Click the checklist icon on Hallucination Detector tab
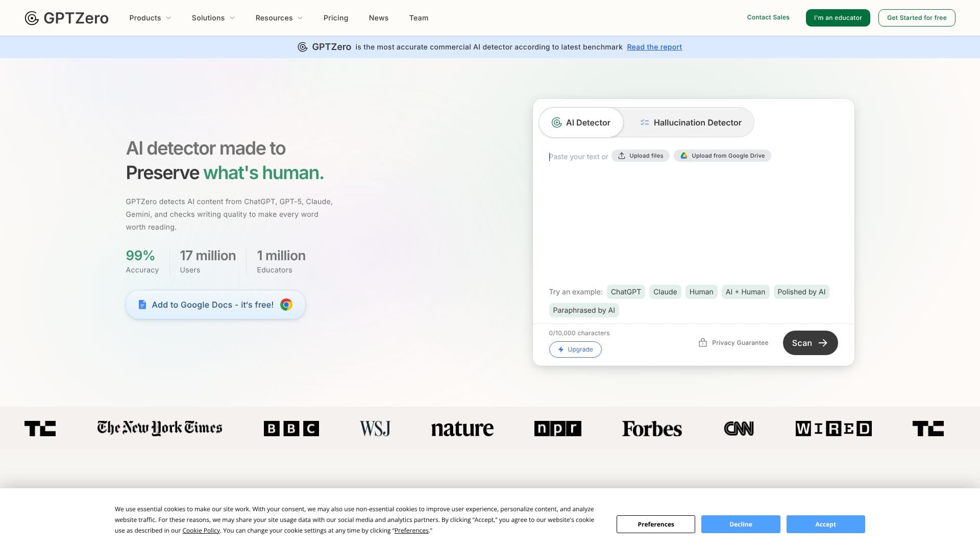The width and height of the screenshot is (980, 551). click(x=645, y=122)
